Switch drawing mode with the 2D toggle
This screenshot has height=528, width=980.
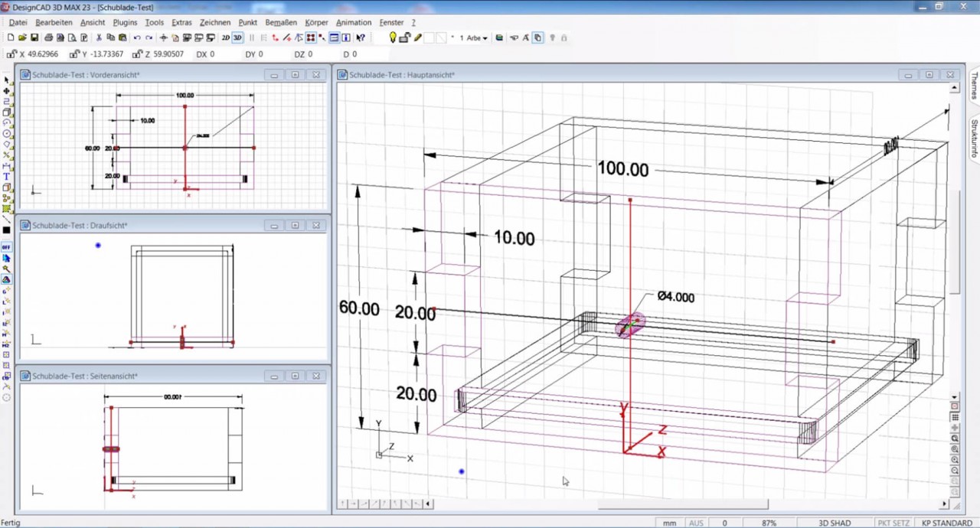(226, 37)
